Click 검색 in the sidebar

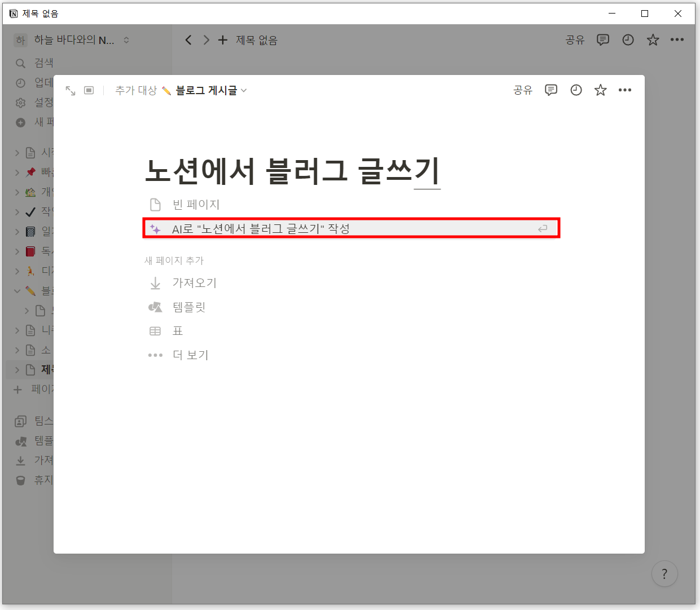(44, 63)
